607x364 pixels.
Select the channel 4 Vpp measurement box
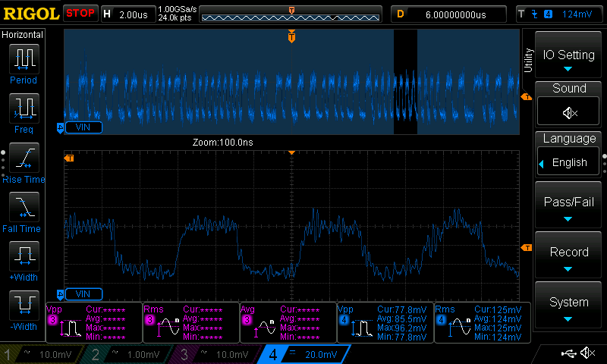click(385, 322)
